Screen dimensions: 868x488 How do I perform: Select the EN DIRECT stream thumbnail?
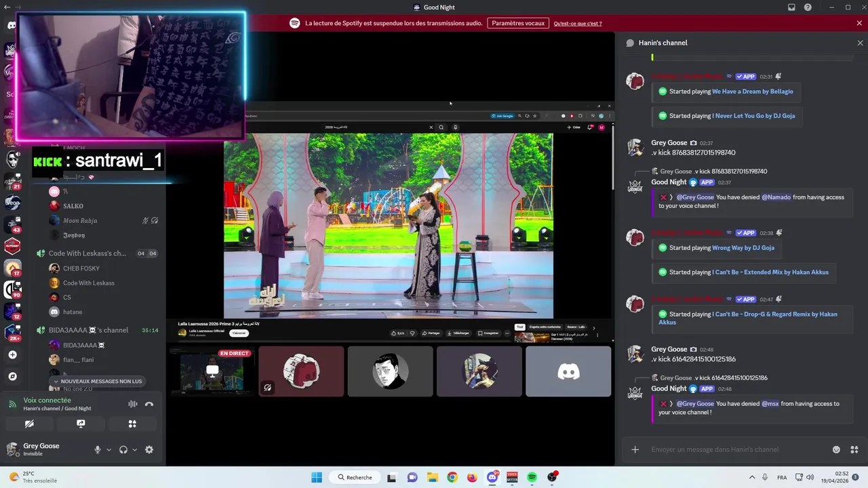click(212, 371)
